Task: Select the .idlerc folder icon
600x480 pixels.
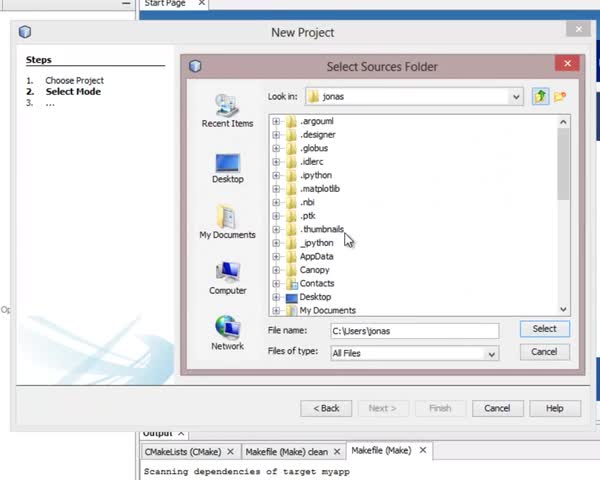Action: pos(291,162)
